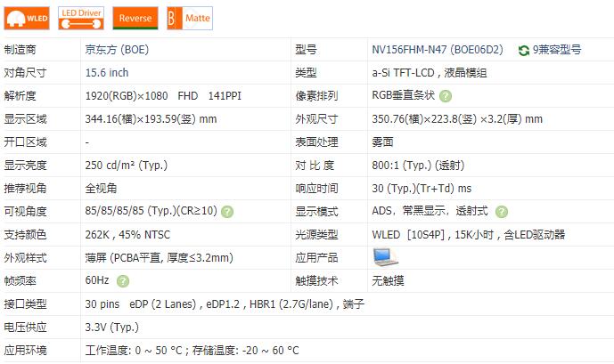614x364 pixels.
Task: Click the 电压供应 row label
Action: [x=26, y=327]
